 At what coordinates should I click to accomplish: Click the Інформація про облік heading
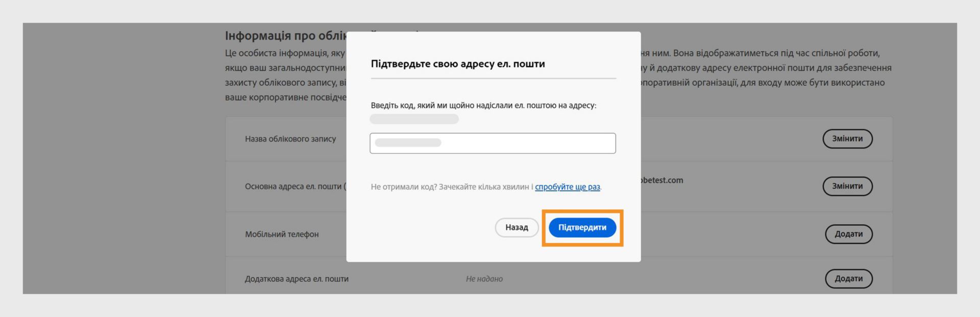[x=285, y=36]
